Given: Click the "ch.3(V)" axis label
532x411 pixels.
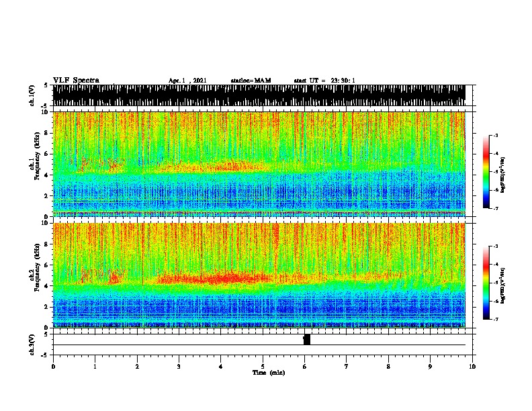Looking at the screenshot, I should pyautogui.click(x=32, y=345).
